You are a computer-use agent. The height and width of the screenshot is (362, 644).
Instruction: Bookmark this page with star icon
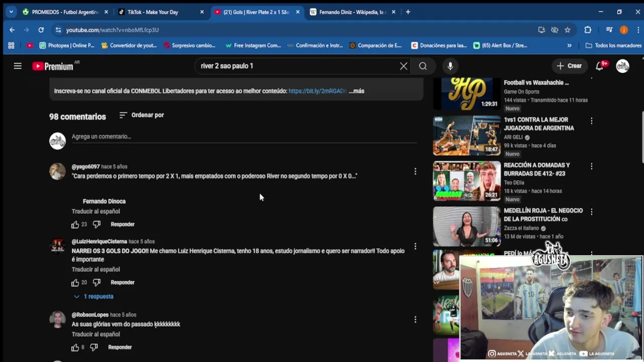point(568,30)
